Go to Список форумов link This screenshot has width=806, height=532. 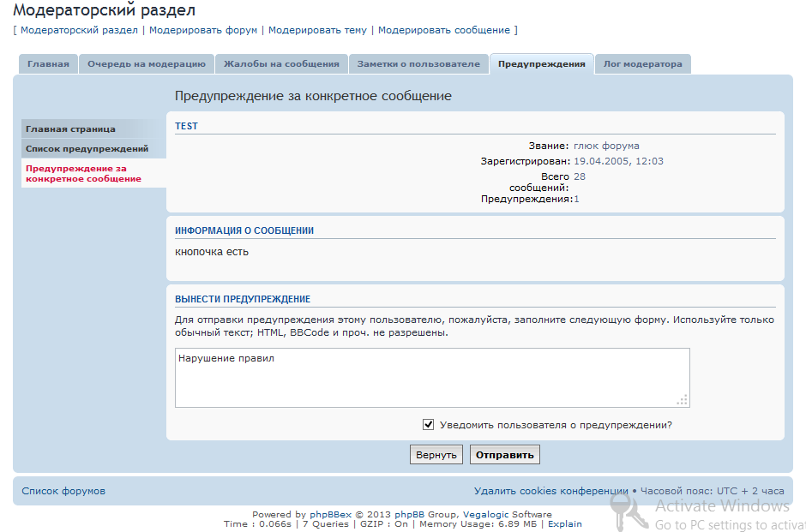click(x=63, y=491)
